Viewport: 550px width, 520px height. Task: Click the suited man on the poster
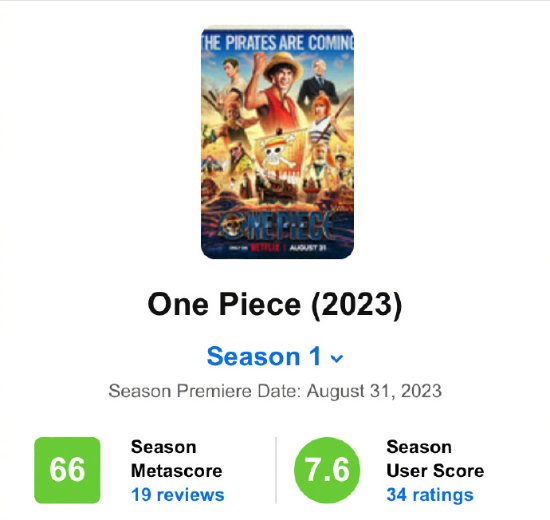(x=318, y=82)
